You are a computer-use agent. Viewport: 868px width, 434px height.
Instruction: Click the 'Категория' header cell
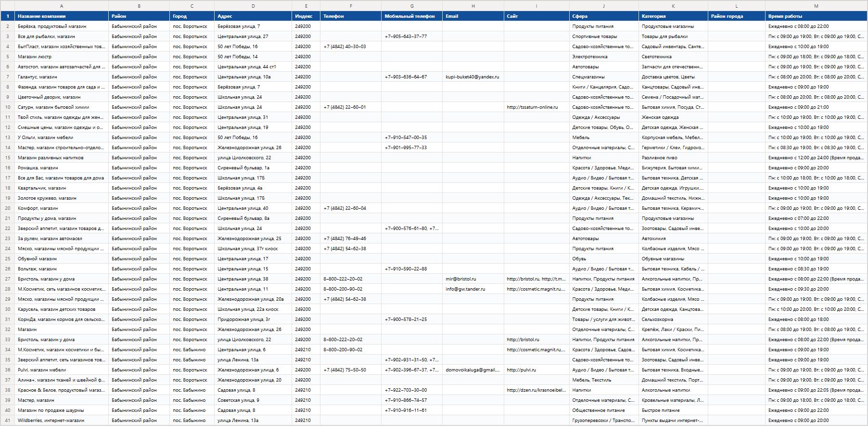click(673, 16)
